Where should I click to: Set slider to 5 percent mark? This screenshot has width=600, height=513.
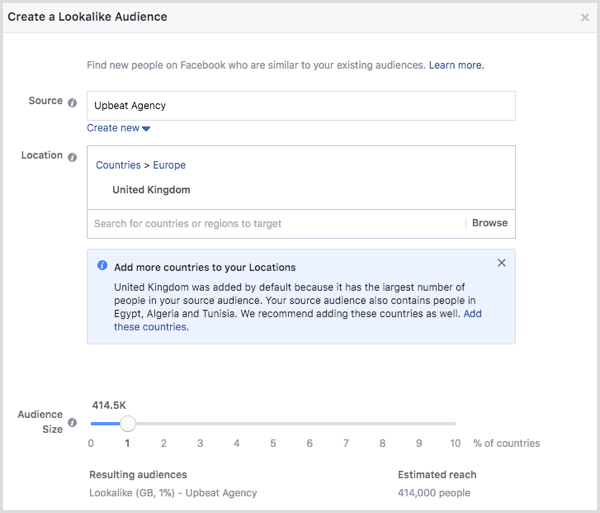click(x=273, y=423)
